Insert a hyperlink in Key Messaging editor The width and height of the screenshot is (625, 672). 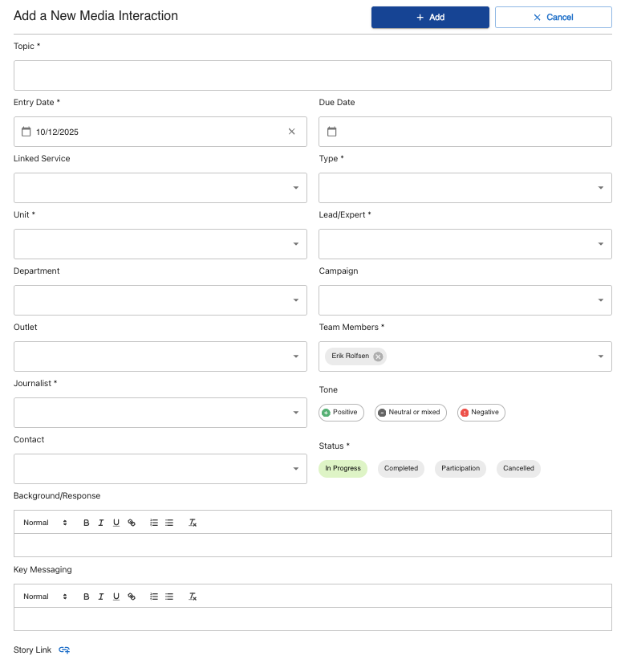[132, 597]
